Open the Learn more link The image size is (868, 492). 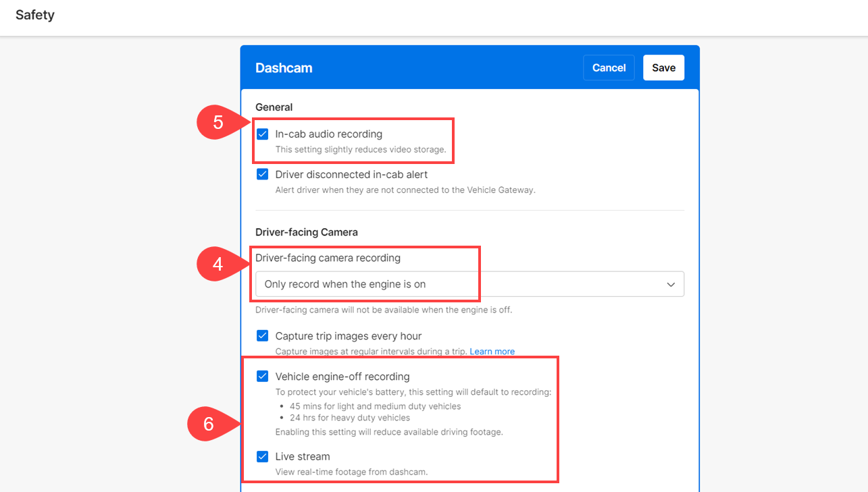[492, 352]
